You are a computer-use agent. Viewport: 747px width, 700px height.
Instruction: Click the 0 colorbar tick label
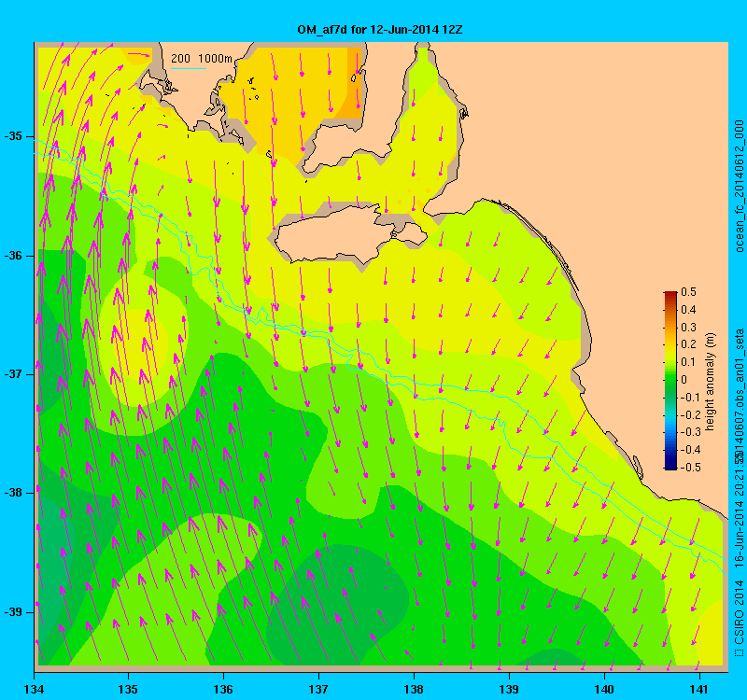point(684,380)
